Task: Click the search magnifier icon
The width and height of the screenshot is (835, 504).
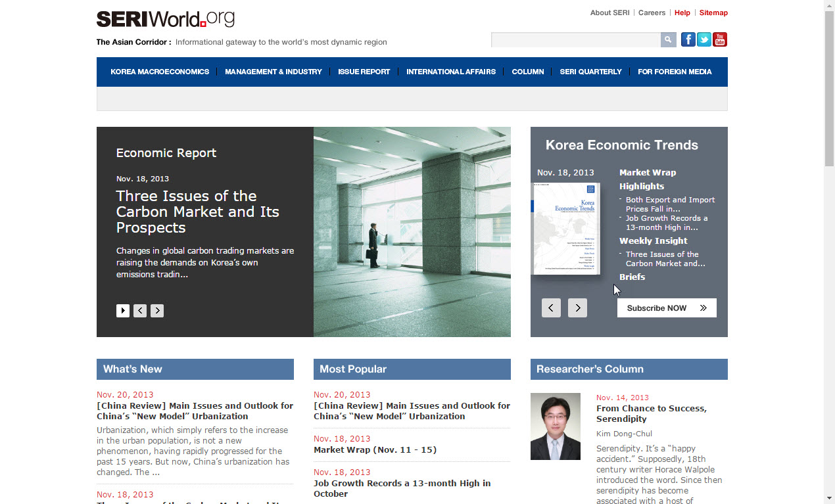Action: tap(668, 40)
